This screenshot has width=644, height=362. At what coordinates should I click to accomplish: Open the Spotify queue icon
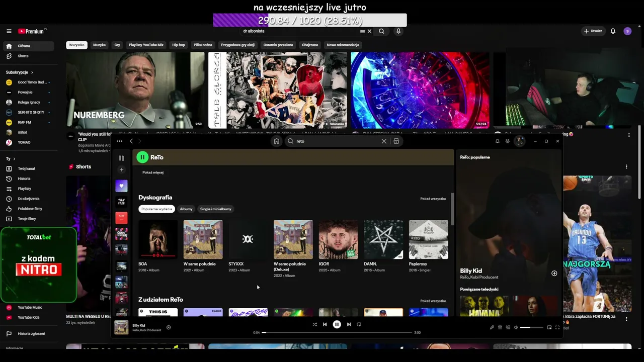[x=500, y=327]
